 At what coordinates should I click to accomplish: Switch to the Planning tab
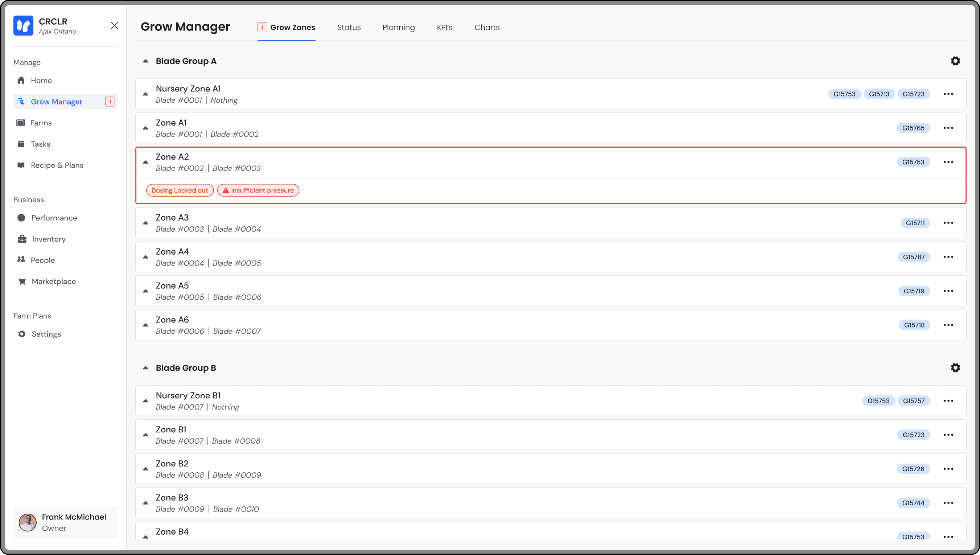point(398,28)
